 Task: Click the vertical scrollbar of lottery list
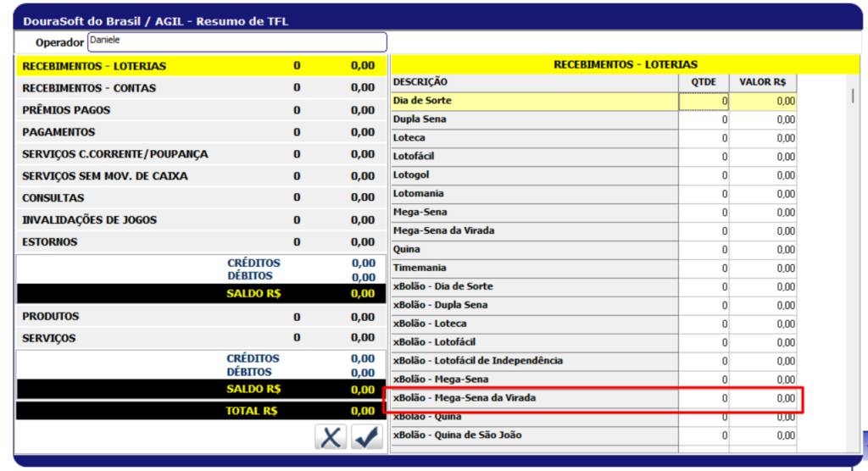tap(853, 254)
